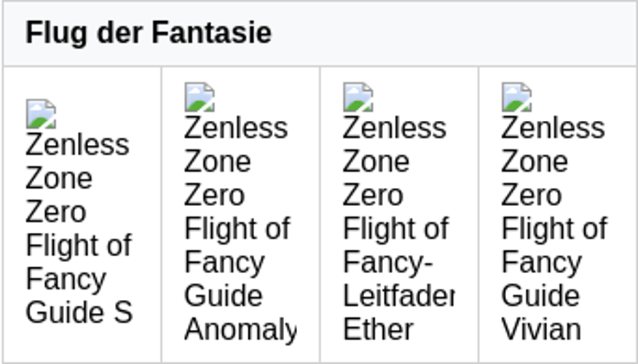Open the Flight of Fancy Guide Vivian link
The height and width of the screenshot is (364, 638).
(554, 228)
